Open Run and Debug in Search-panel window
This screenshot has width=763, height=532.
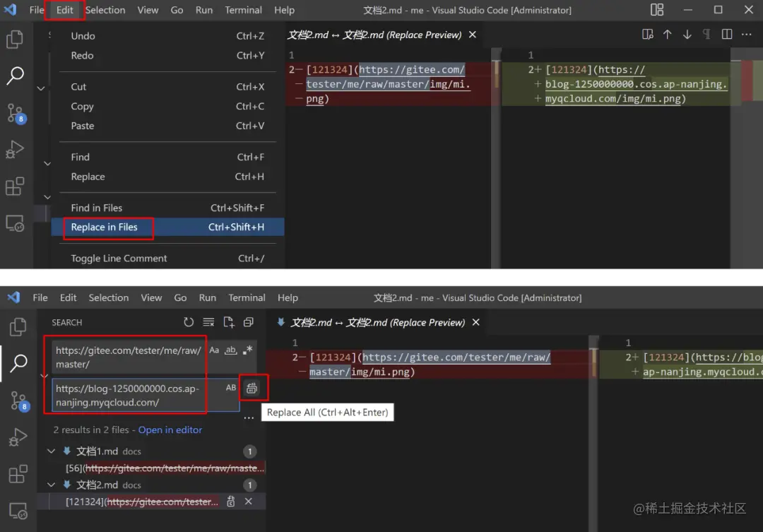(x=18, y=437)
